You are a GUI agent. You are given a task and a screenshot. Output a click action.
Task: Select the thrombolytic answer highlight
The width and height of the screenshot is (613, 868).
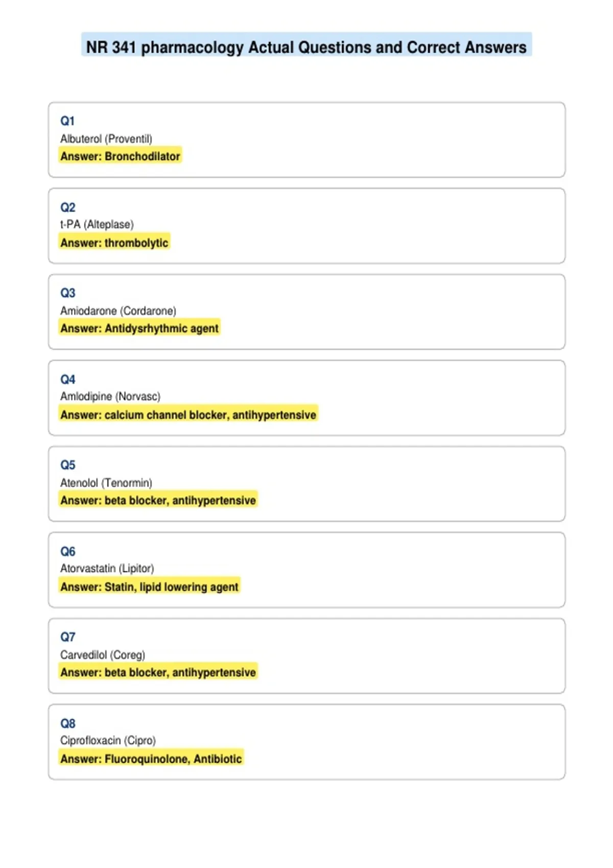(x=114, y=243)
